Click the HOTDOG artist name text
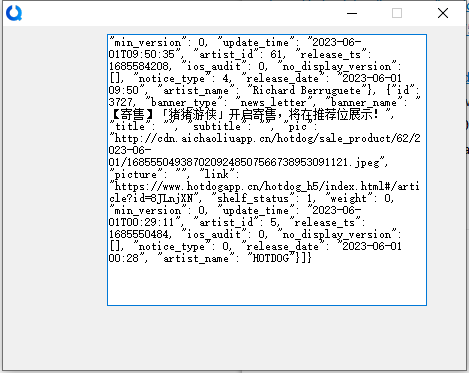This screenshot has height=373, width=469. 271,258
